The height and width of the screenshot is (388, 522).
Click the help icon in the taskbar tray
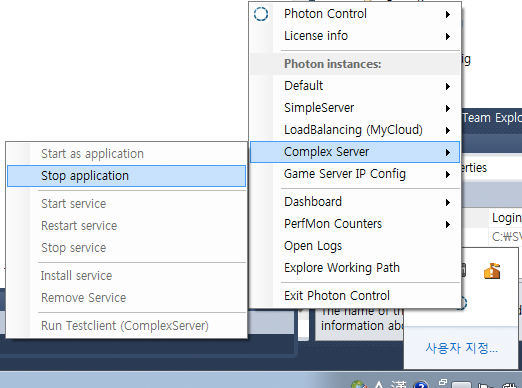[x=421, y=384]
